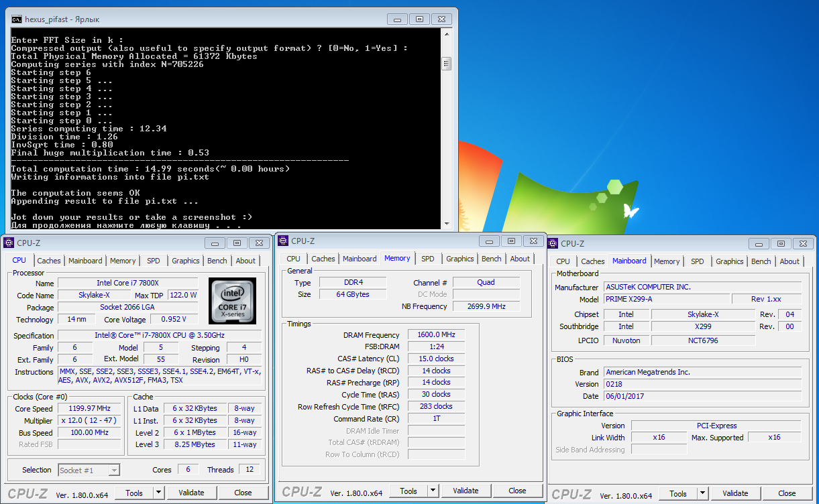This screenshot has width=819, height=504.
Task: Click the CPU-Z title icon in left window
Action: coord(9,243)
